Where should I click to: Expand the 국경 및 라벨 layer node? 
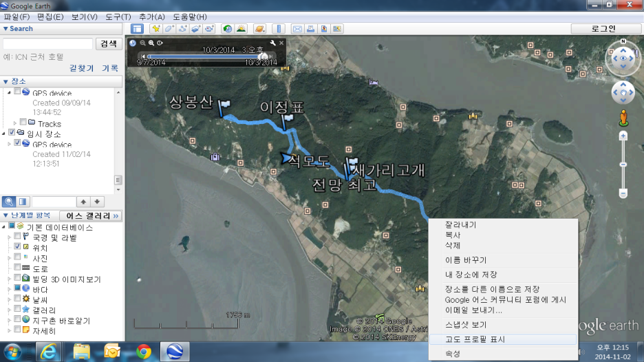pos(9,237)
